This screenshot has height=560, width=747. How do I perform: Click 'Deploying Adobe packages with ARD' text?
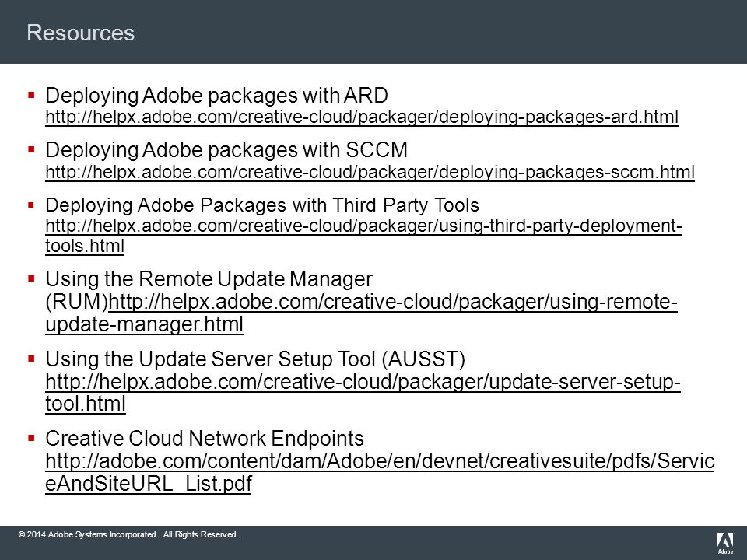tap(217, 95)
